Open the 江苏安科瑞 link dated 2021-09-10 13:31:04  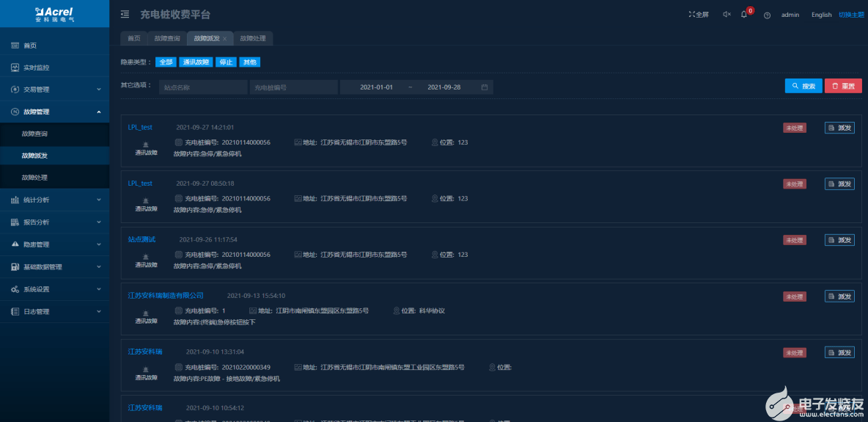click(145, 352)
